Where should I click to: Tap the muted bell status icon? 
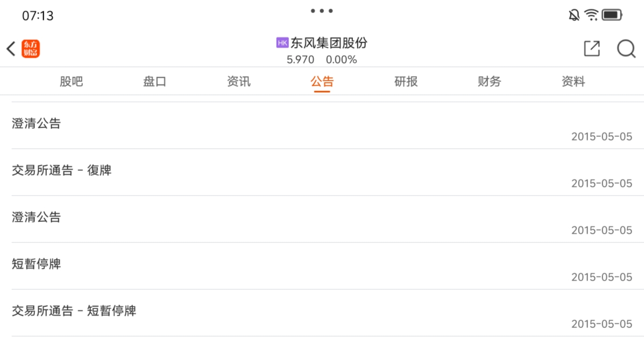click(574, 15)
